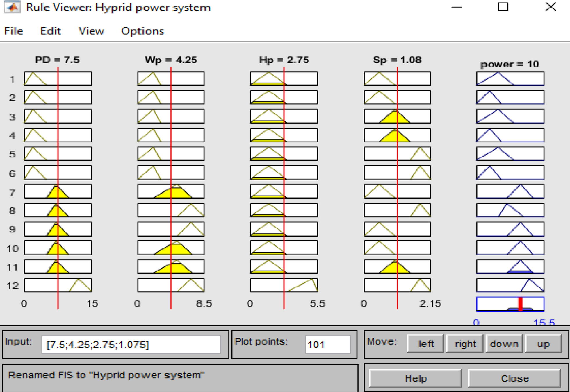Screen dimensions: 570x392
Task: Click rule 3 Sp membership plot
Action: coord(397,116)
